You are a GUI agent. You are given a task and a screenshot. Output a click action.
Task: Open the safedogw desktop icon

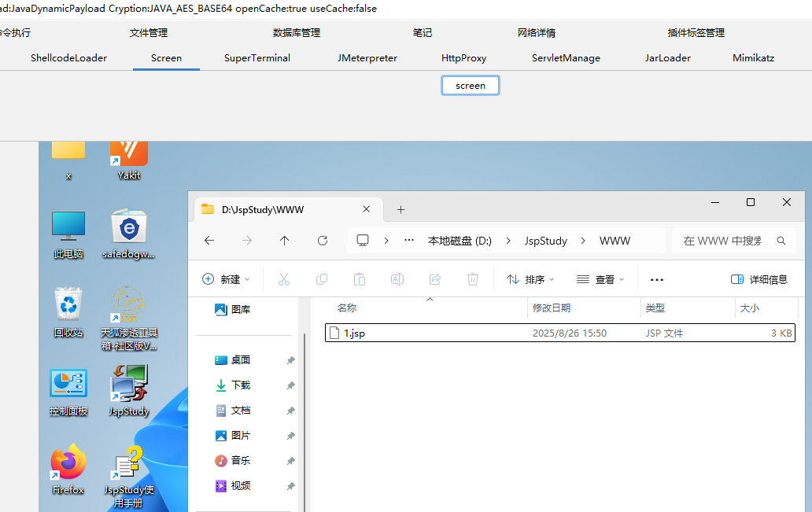(x=129, y=234)
